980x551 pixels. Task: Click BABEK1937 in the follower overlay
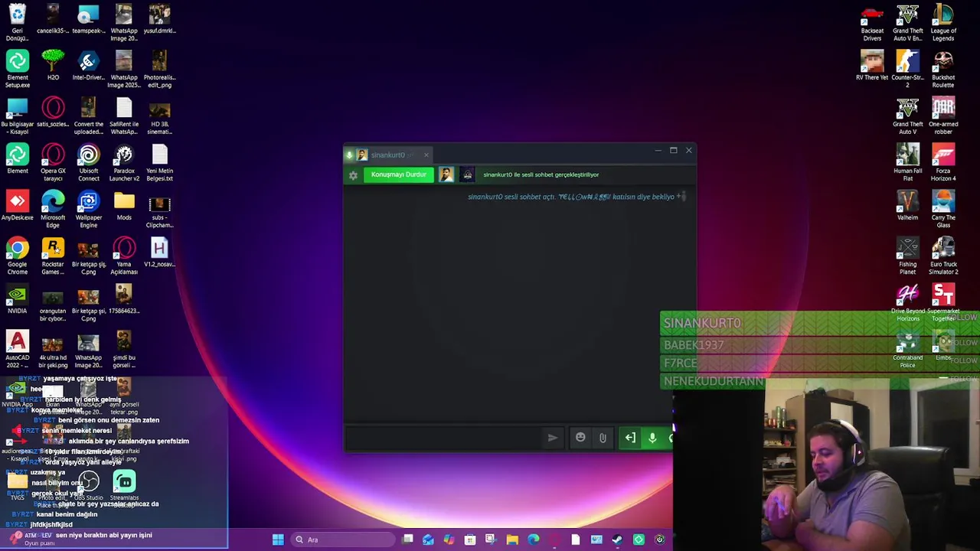point(694,345)
